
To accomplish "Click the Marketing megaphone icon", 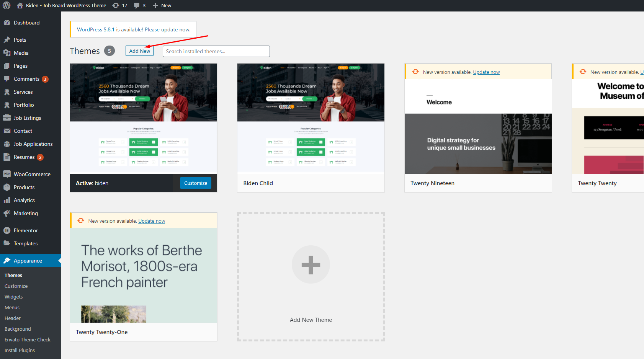I will tap(7, 213).
